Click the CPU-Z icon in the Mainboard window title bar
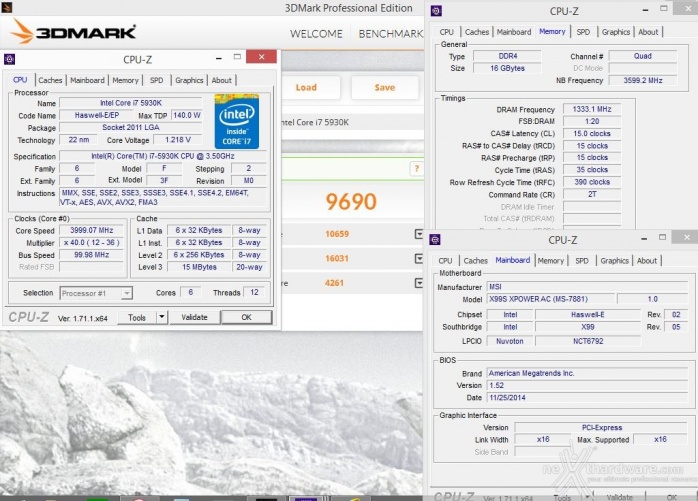This screenshot has width=698, height=501. point(435,240)
